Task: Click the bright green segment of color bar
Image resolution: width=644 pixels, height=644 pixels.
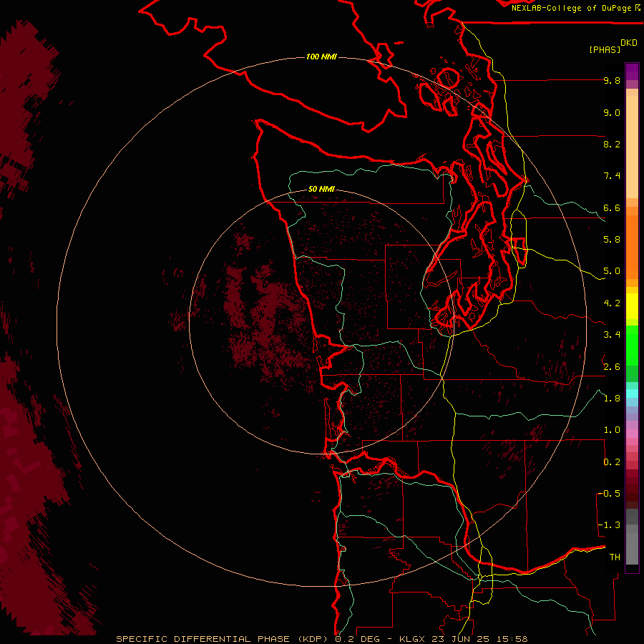Action: pyautogui.click(x=632, y=346)
